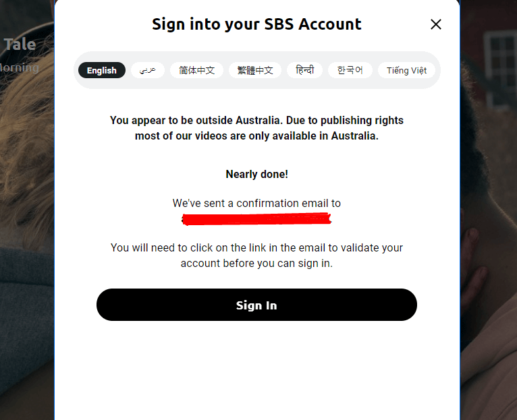Close the SBS sign-in dialog

pos(435,24)
